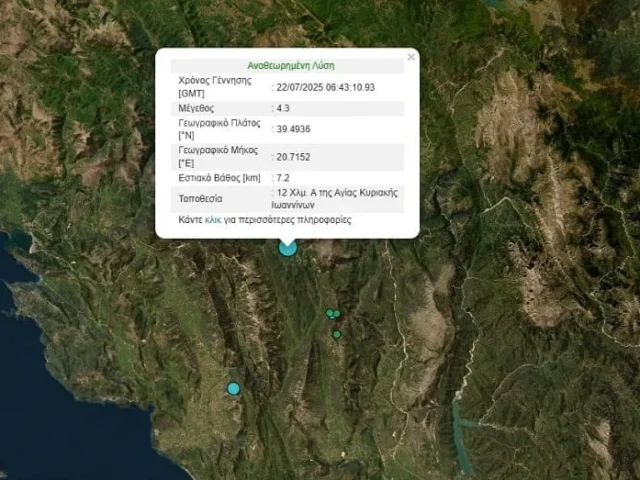This screenshot has height=480, width=640.
Task: Click the large cyan epicenter marker below popup
Action: pos(287,246)
